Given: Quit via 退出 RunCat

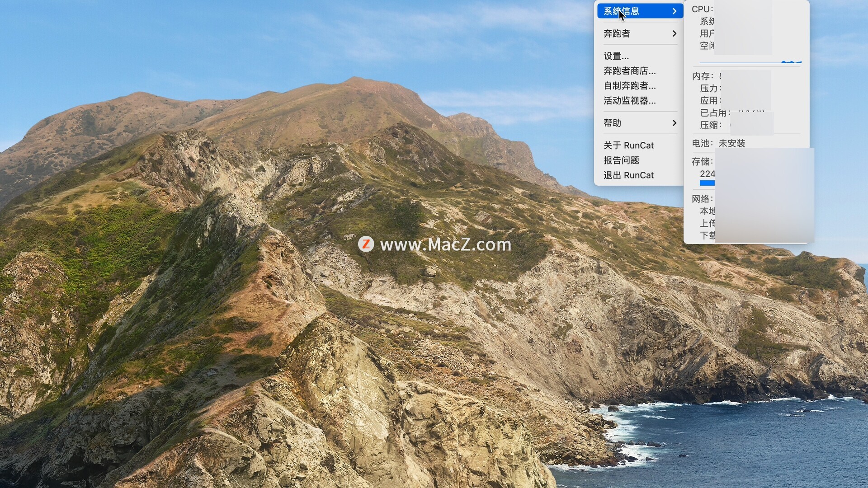Looking at the screenshot, I should [628, 175].
